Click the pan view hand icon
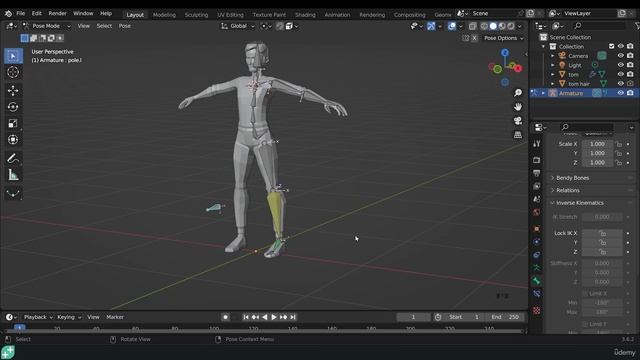This screenshot has height=360, width=640. pyautogui.click(x=518, y=107)
